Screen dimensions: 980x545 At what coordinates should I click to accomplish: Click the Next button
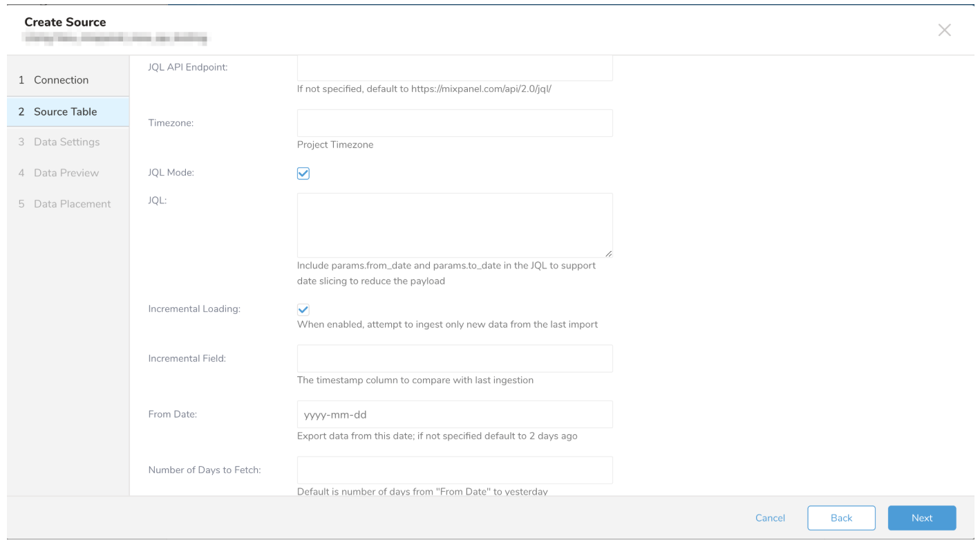[921, 518]
